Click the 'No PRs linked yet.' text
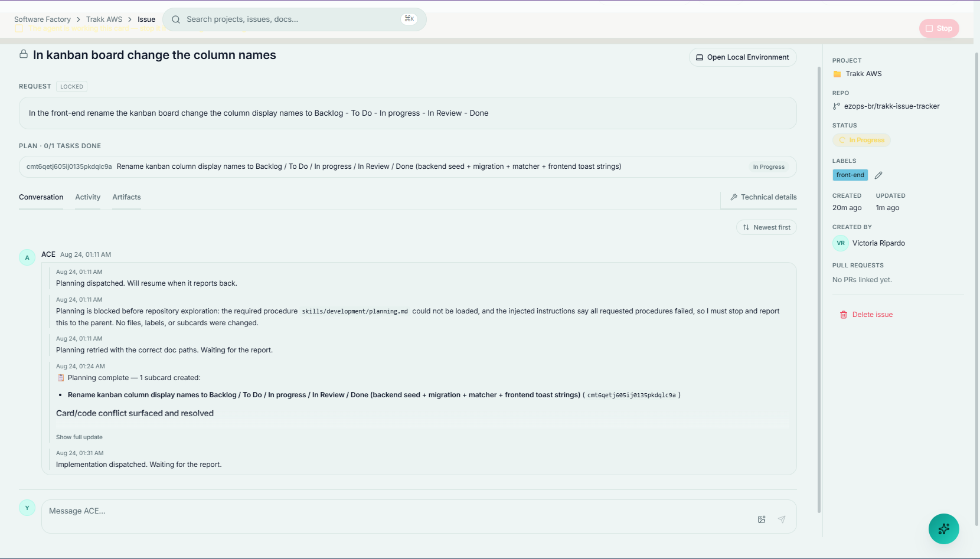The image size is (980, 559). tap(862, 280)
